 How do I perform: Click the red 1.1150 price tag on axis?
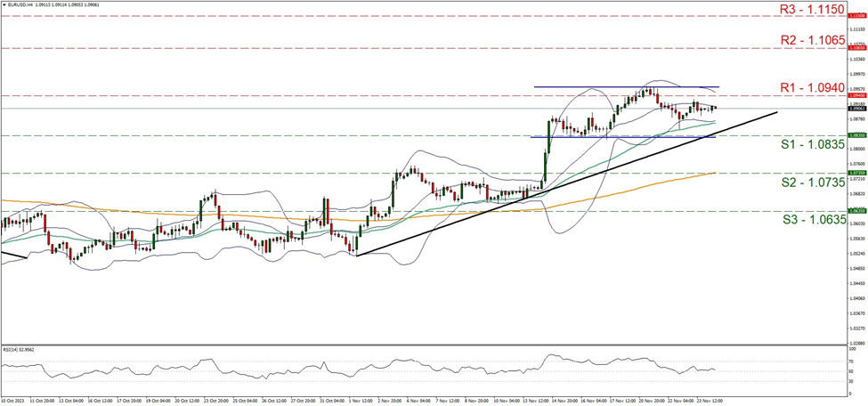pyautogui.click(x=856, y=16)
